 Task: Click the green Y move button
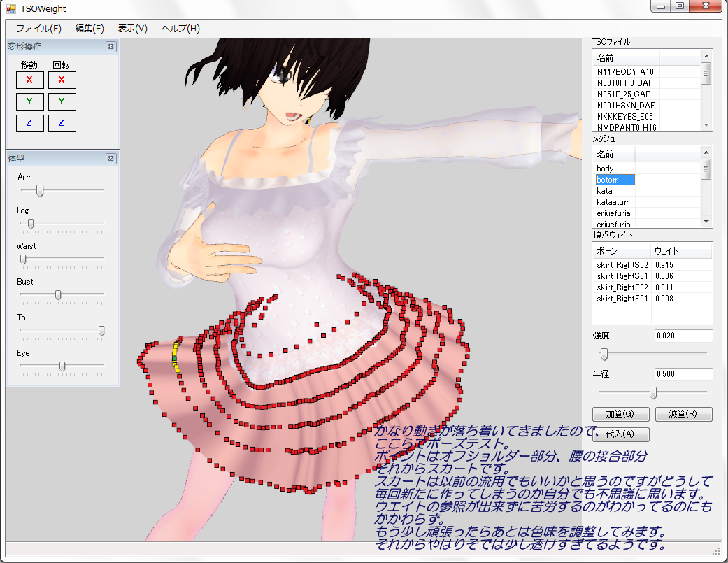coord(29,102)
